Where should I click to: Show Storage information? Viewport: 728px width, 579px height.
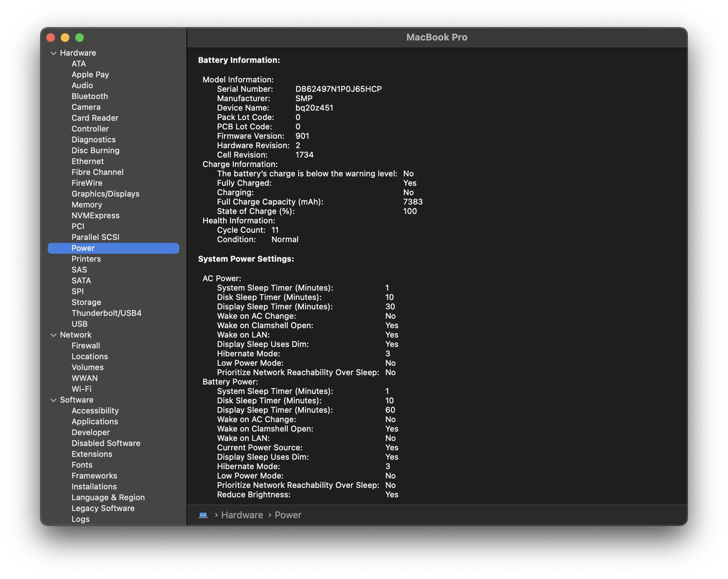[86, 302]
